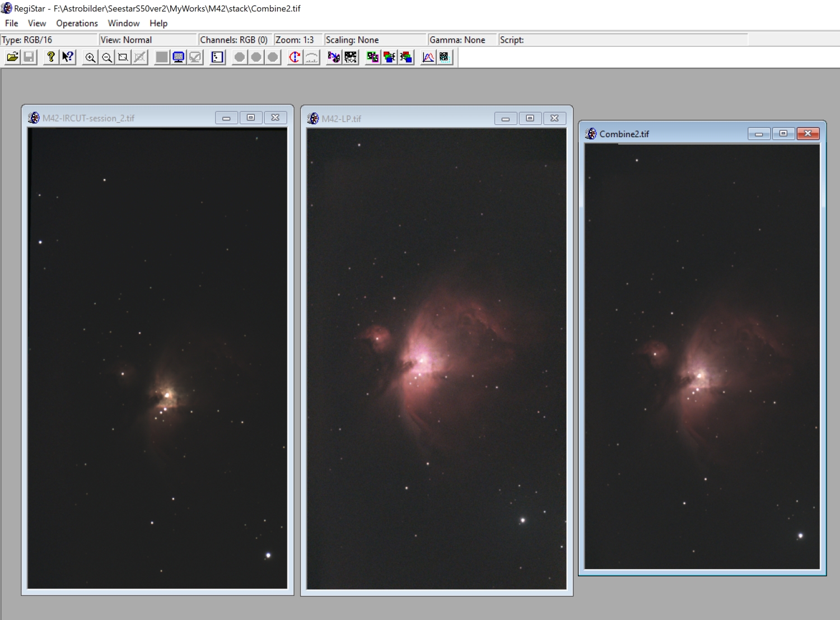Open help with the yellow question mark
840x620 pixels.
pos(51,57)
